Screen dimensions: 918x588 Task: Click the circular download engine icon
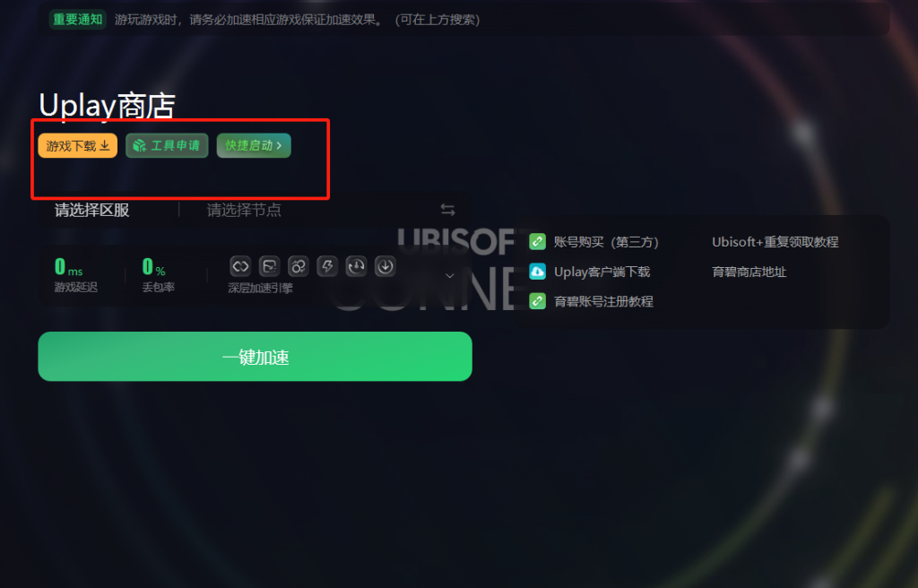click(x=385, y=266)
